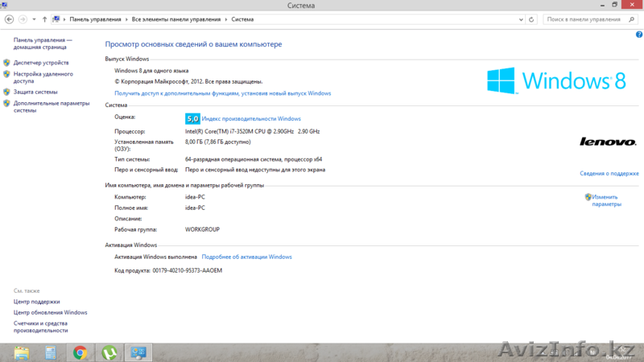
Task: Open Google Chrome in the taskbar
Action: tap(80, 352)
